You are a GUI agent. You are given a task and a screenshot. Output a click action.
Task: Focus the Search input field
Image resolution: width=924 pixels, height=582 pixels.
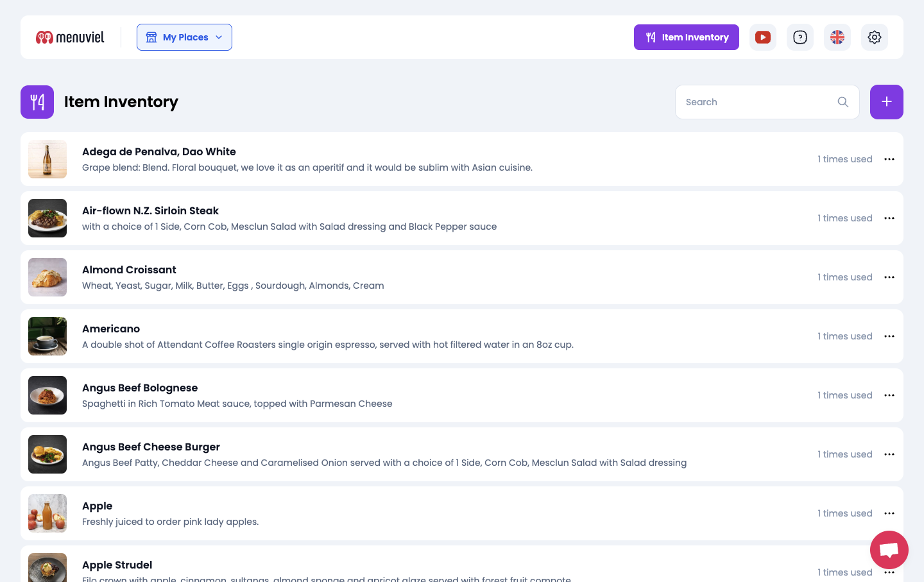757,102
